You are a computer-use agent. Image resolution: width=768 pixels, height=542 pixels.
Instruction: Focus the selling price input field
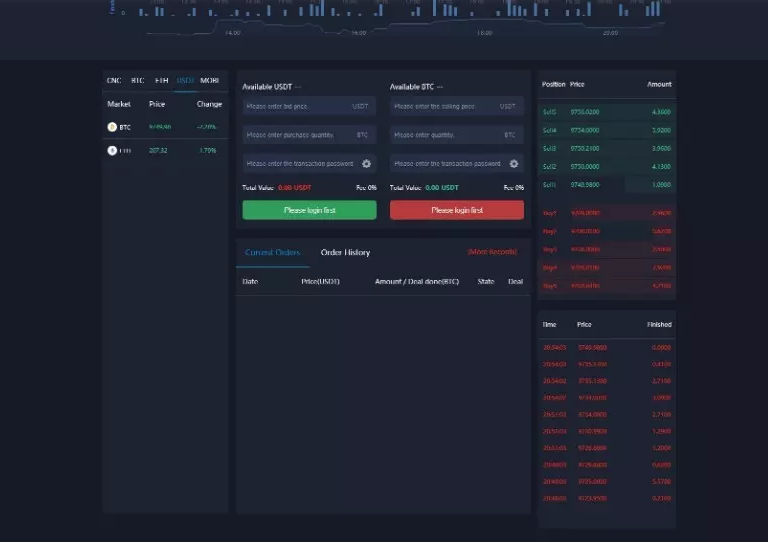click(446, 106)
